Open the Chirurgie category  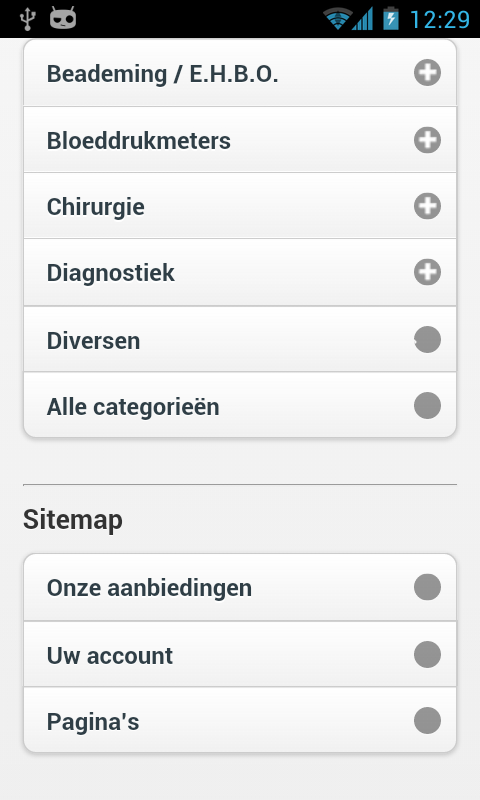click(240, 206)
